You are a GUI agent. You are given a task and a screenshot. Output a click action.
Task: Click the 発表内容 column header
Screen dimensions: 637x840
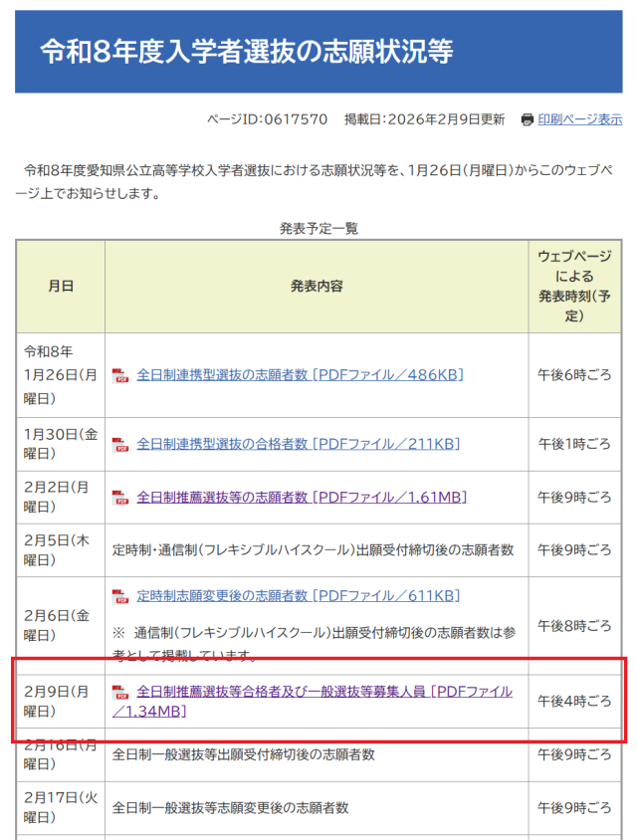317,287
